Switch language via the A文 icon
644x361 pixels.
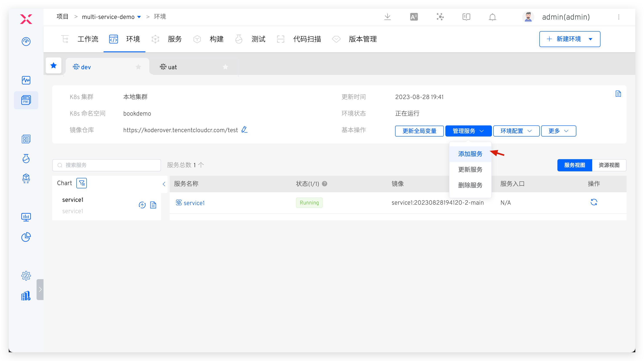pyautogui.click(x=414, y=17)
